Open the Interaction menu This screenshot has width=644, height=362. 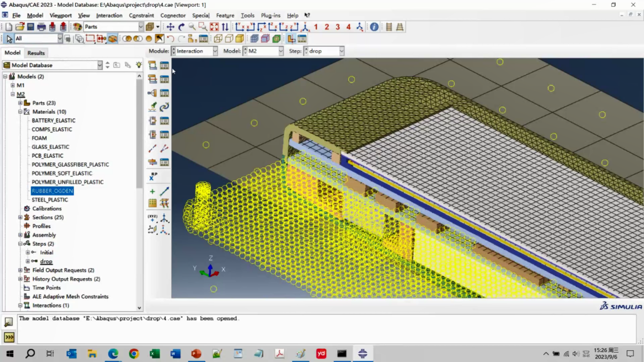[x=109, y=16]
